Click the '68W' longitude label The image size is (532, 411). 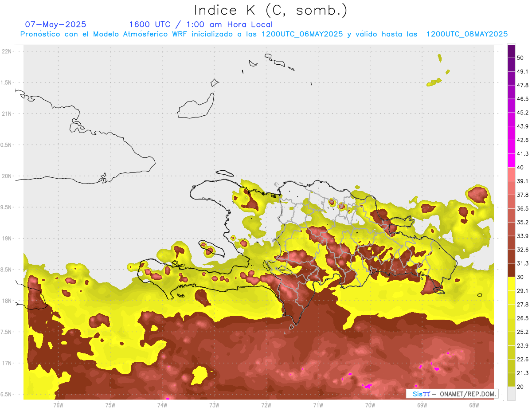pos(473,405)
